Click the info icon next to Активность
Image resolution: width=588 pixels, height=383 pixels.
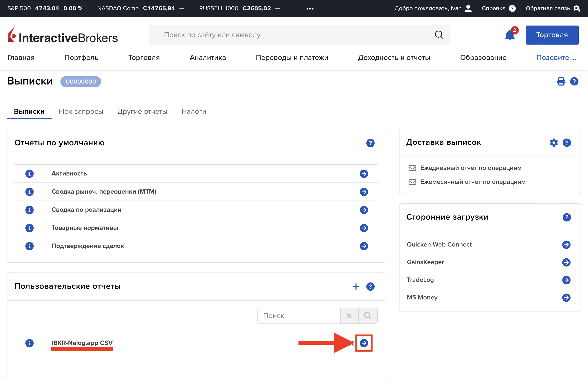tap(29, 174)
